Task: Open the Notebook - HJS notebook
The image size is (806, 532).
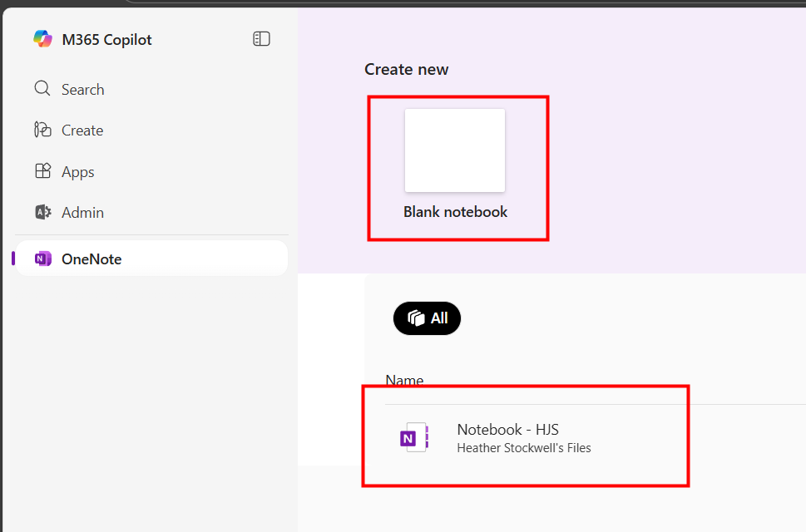Action: [x=508, y=429]
